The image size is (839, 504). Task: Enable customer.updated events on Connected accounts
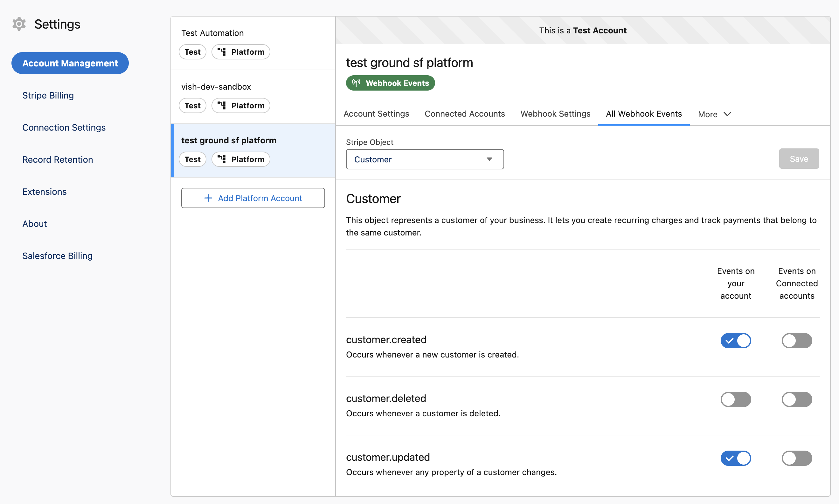[796, 458]
